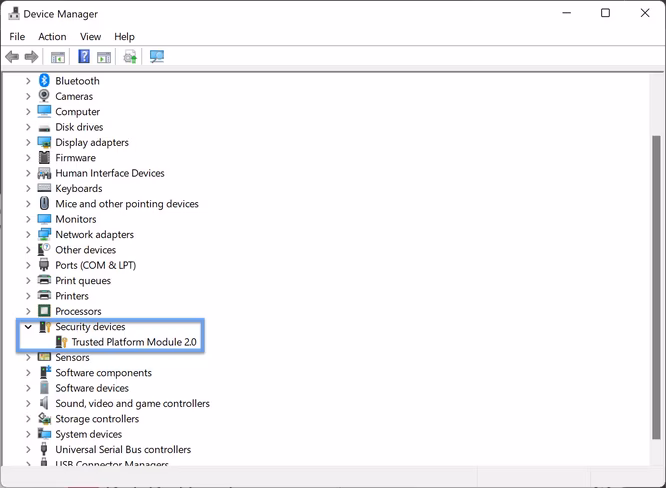The width and height of the screenshot is (666, 488).
Task: Expand the Disk drives chevron
Action: 28,127
